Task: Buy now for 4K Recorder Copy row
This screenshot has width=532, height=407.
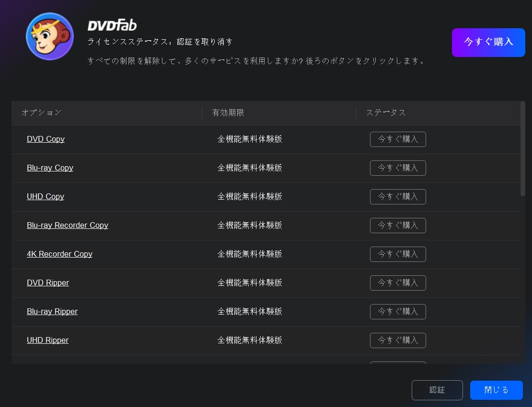Action: point(398,254)
